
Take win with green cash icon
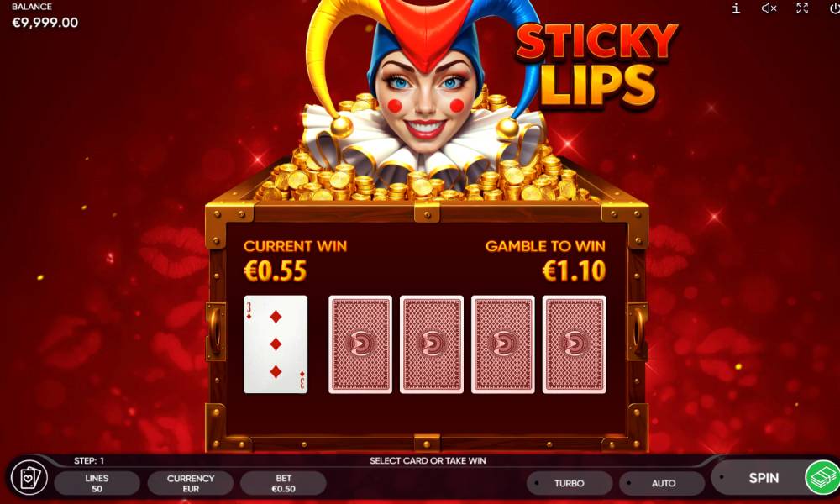point(822,478)
